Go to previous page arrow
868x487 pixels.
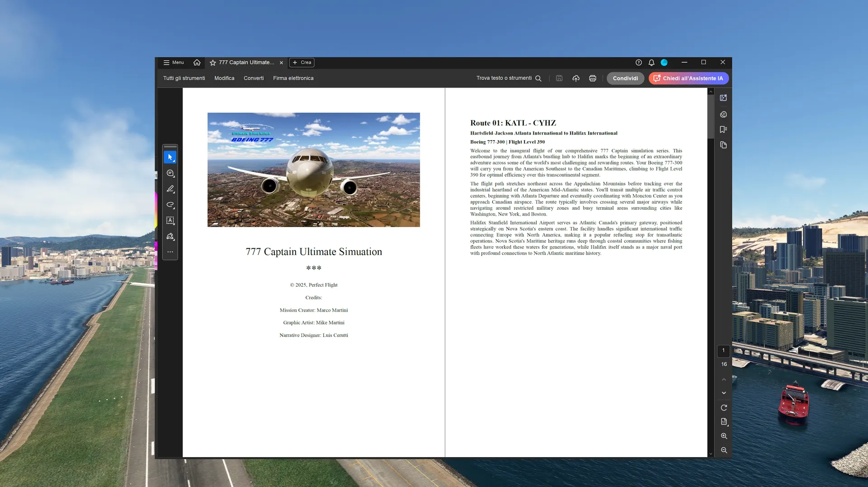click(x=724, y=379)
